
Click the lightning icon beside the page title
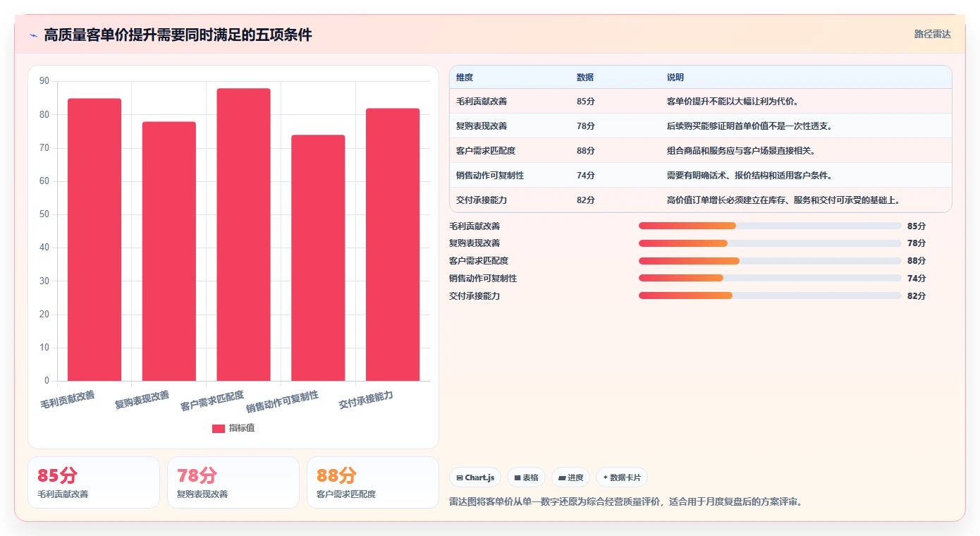click(x=33, y=35)
